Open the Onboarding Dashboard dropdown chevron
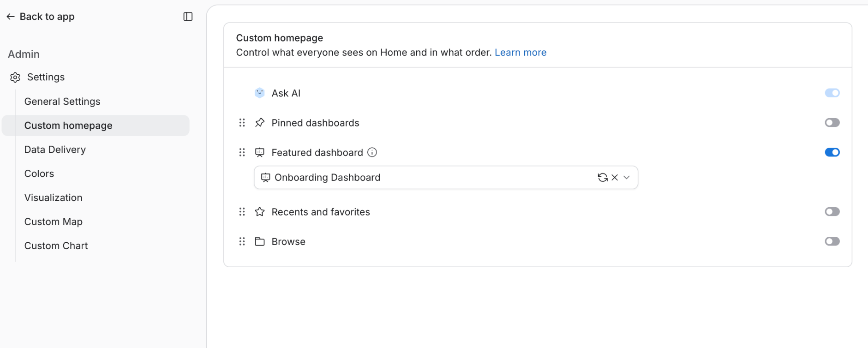 627,177
